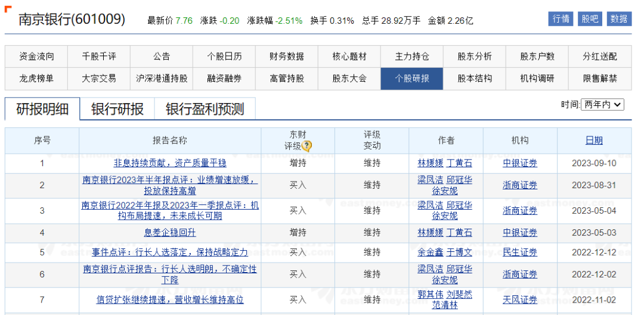Switch to the 银行盈利预测 tab
Viewport: 644px width, 315px height.
(205, 109)
